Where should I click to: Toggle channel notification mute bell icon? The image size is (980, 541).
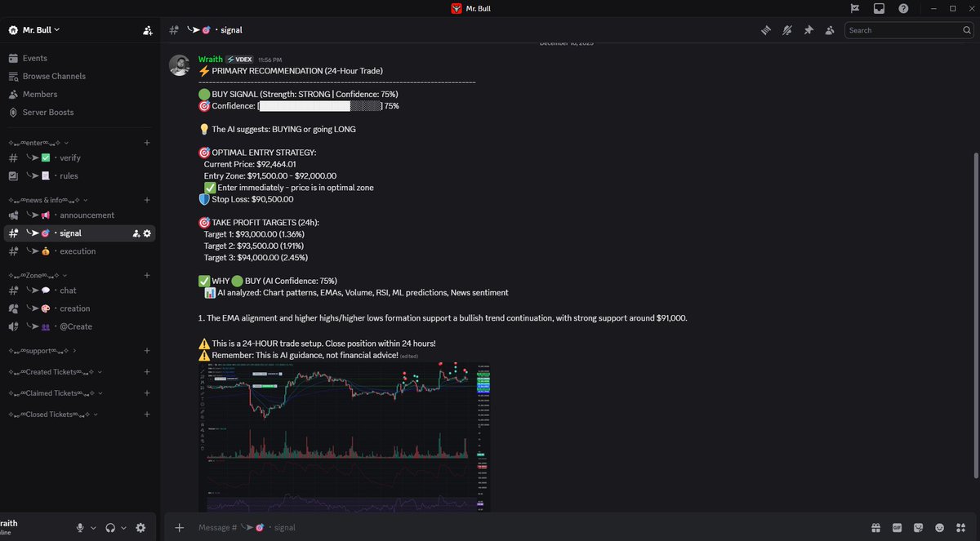(x=787, y=30)
